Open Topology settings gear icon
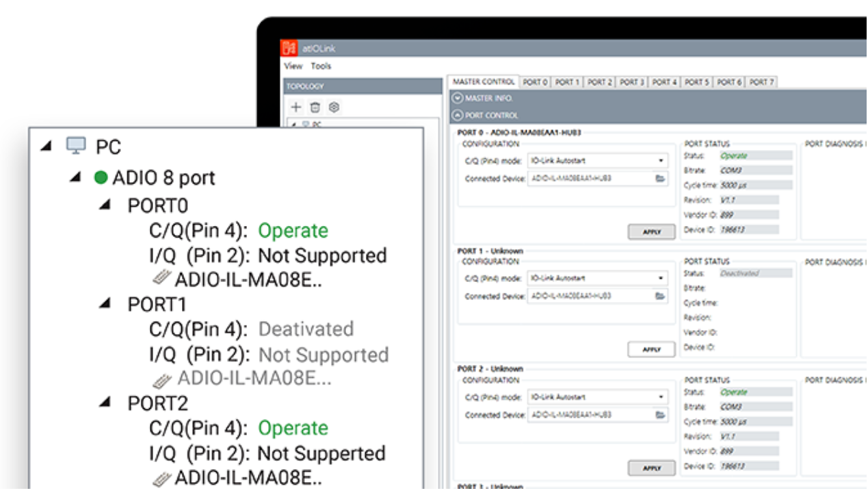 (x=334, y=107)
